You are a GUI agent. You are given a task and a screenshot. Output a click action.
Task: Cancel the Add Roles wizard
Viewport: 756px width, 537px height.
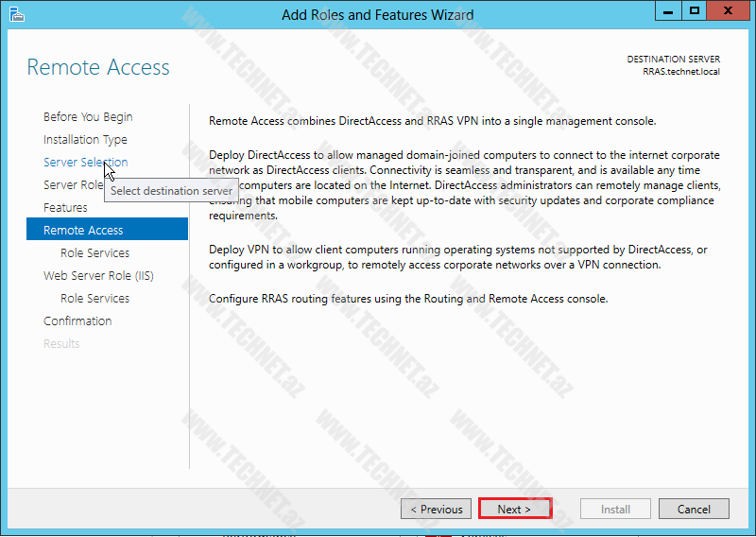coord(694,510)
